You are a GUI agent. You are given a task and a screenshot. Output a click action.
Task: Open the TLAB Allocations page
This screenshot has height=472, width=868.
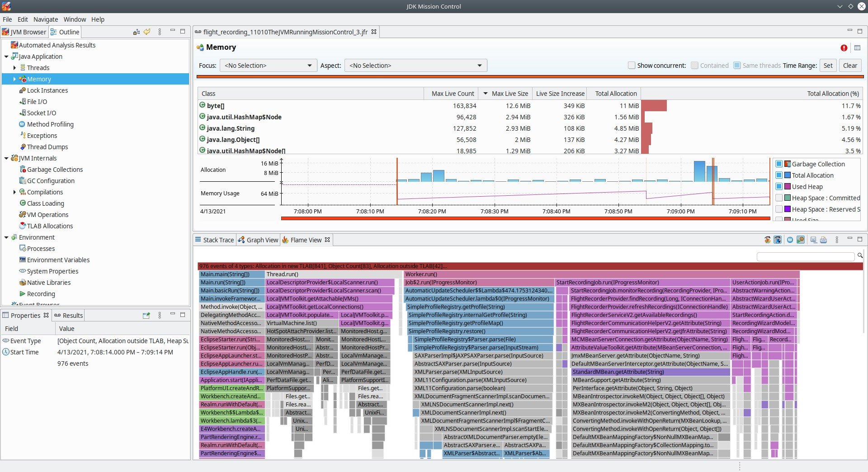pyautogui.click(x=50, y=226)
